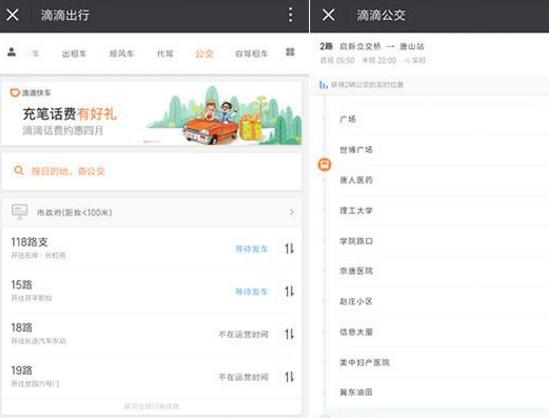Tap 不在运营时间 status on 18路 row
This screenshot has height=418, width=549.
243,335
